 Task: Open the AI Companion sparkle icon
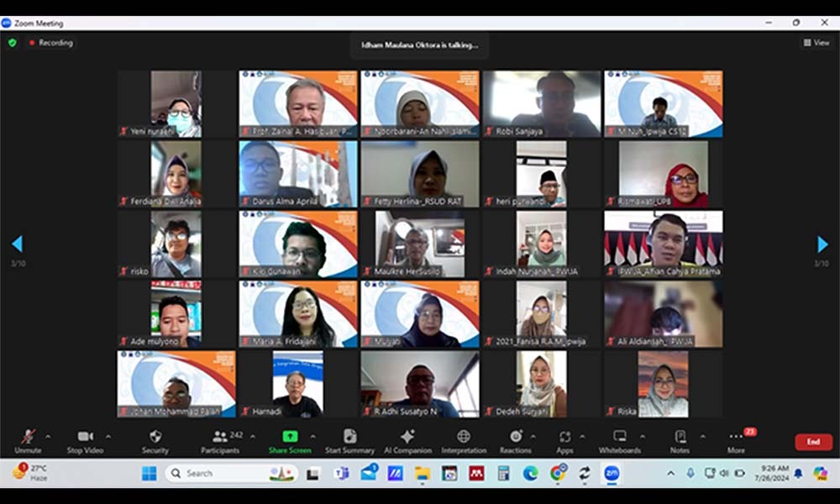click(x=407, y=437)
